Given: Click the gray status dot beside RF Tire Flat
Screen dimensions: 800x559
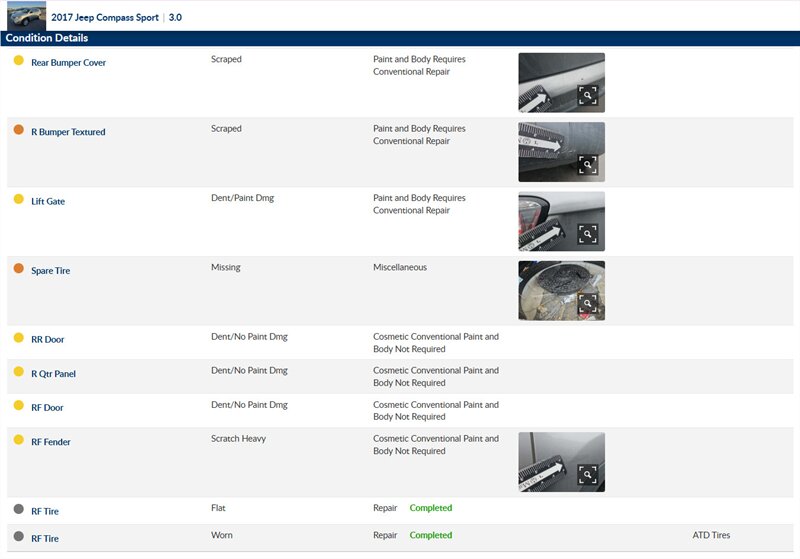Looking at the screenshot, I should click(x=18, y=510).
